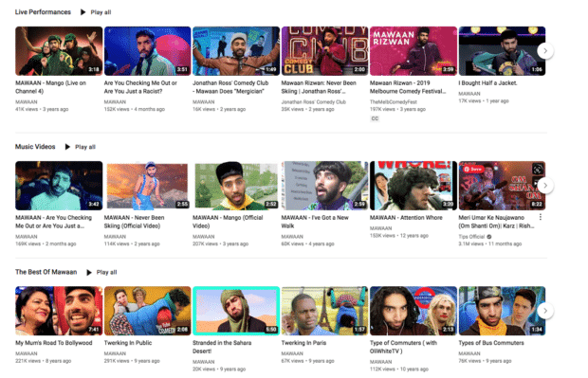
Task: Open the Jonathan Ross' Comedy Club channel link
Action: pos(314,102)
